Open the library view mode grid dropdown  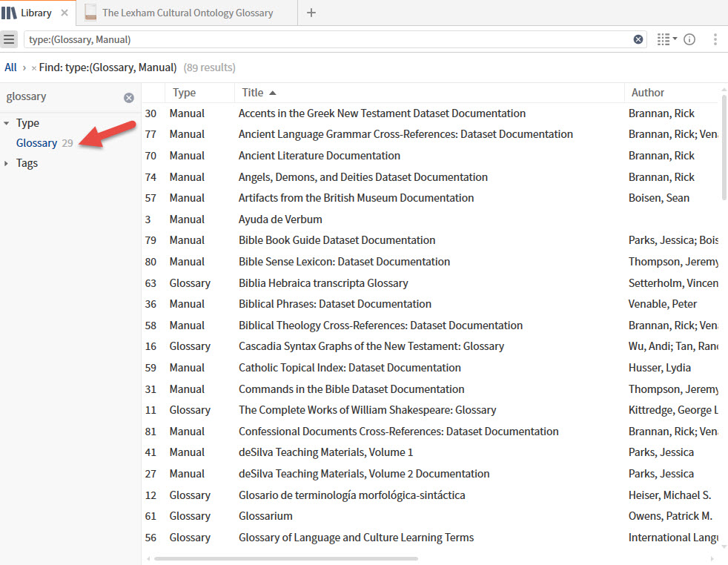coord(666,39)
